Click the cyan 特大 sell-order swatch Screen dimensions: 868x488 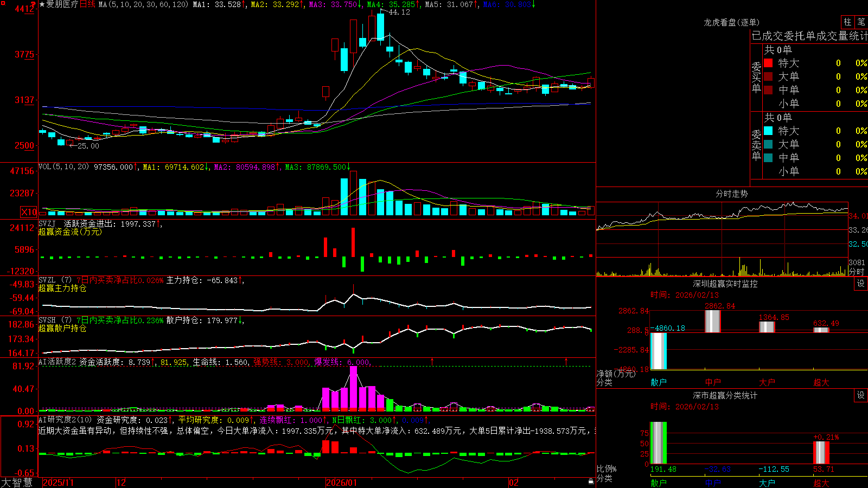pos(768,131)
